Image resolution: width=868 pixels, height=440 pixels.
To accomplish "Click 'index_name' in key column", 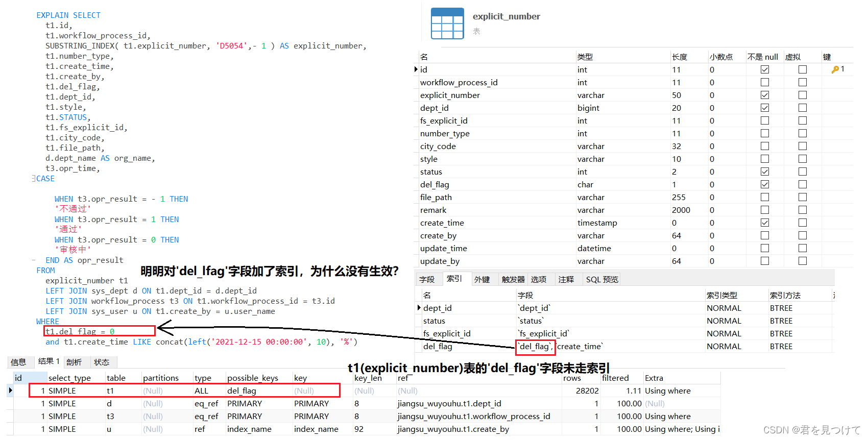I will pos(316,429).
